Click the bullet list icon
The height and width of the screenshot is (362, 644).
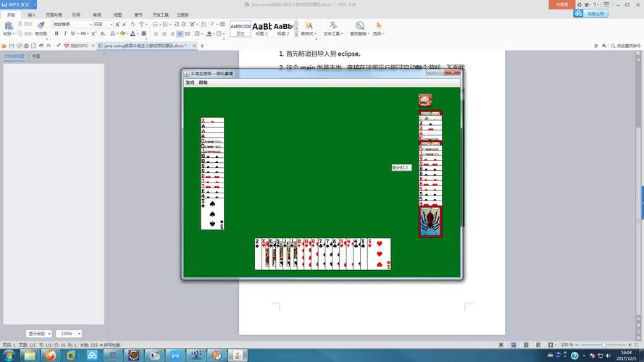[x=155, y=24]
